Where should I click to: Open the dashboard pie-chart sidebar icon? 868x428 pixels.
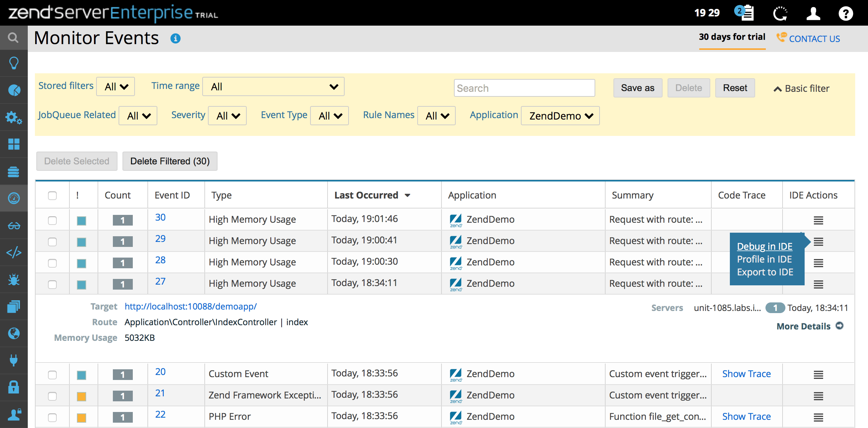[x=14, y=90]
